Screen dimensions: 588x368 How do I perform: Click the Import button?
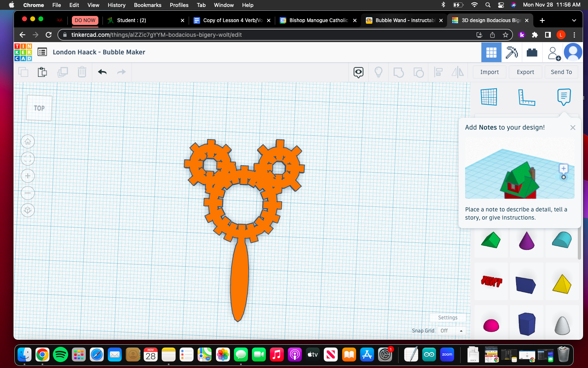point(490,72)
